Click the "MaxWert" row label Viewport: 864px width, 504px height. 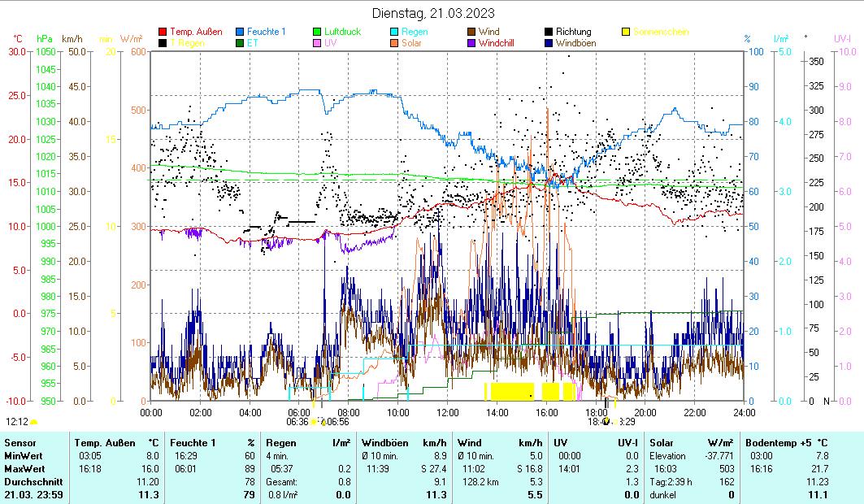(24, 469)
